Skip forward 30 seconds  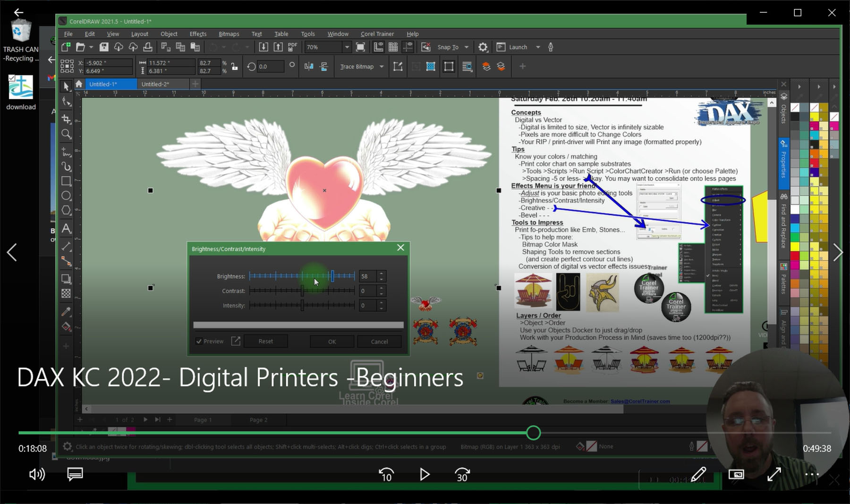click(462, 474)
